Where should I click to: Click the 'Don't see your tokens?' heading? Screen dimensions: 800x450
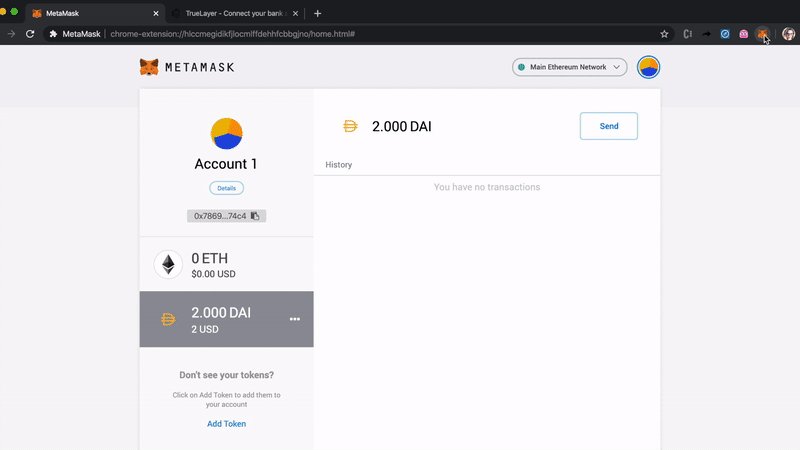tap(227, 375)
